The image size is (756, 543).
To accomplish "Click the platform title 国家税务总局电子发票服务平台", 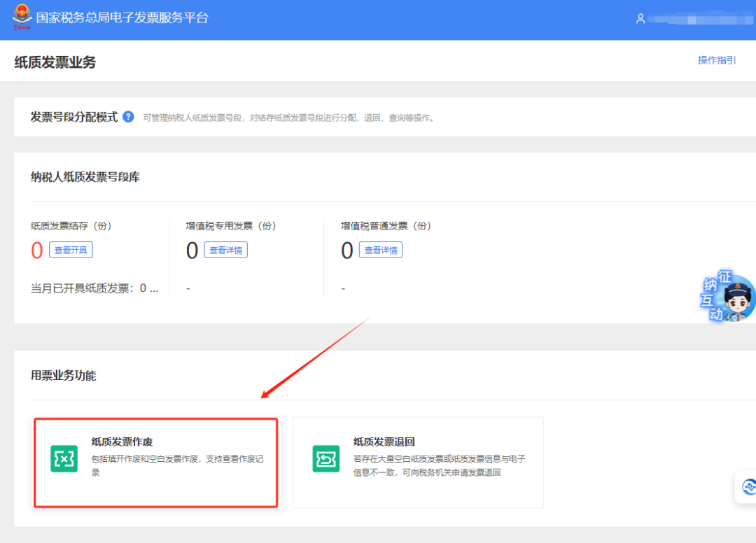I will tap(122, 18).
